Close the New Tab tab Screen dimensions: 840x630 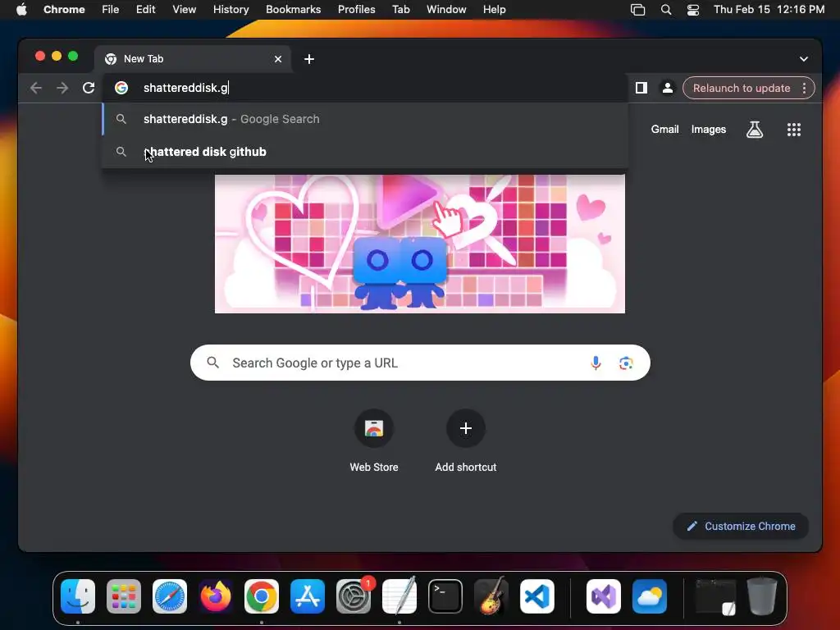tap(278, 59)
